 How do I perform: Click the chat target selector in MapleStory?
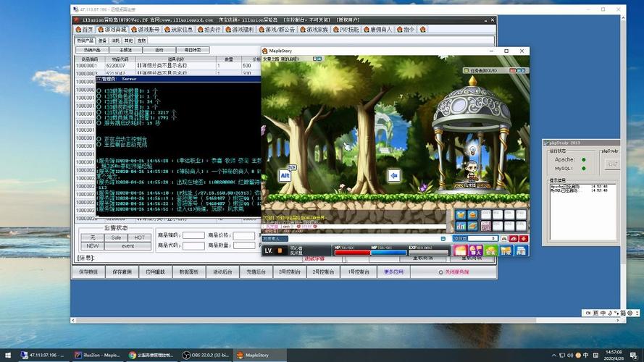(x=275, y=238)
